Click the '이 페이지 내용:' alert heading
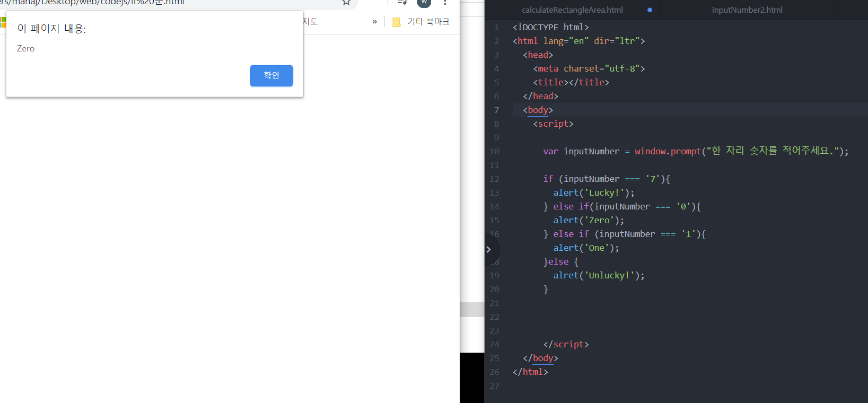Viewport: 868px width, 403px height. tap(51, 29)
